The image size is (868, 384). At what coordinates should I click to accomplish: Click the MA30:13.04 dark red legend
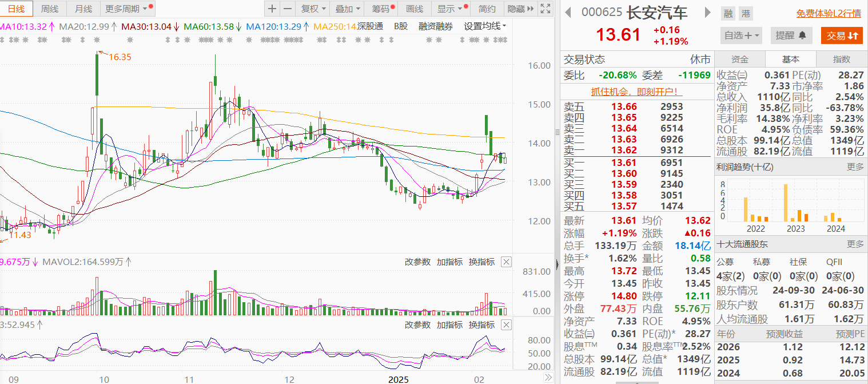pyautogui.click(x=151, y=26)
